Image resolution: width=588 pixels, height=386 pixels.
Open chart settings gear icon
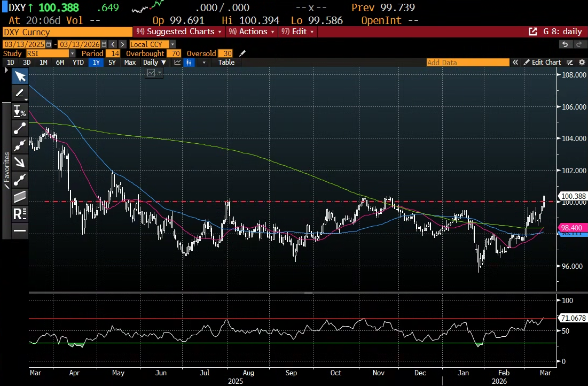582,63
